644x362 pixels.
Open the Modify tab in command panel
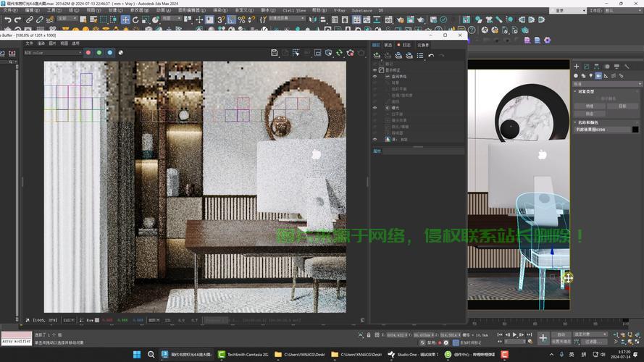[x=587, y=66]
